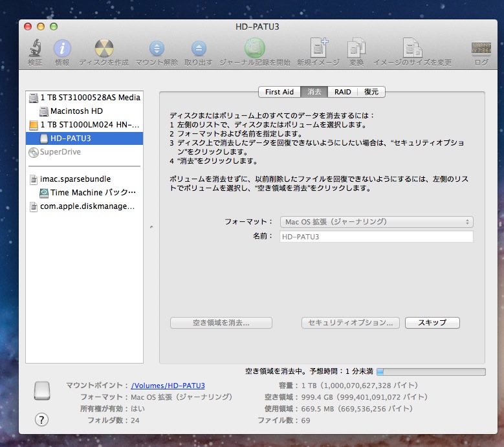504x447 pixels.
Task: Click the 取り出す eject icon
Action: (x=199, y=49)
